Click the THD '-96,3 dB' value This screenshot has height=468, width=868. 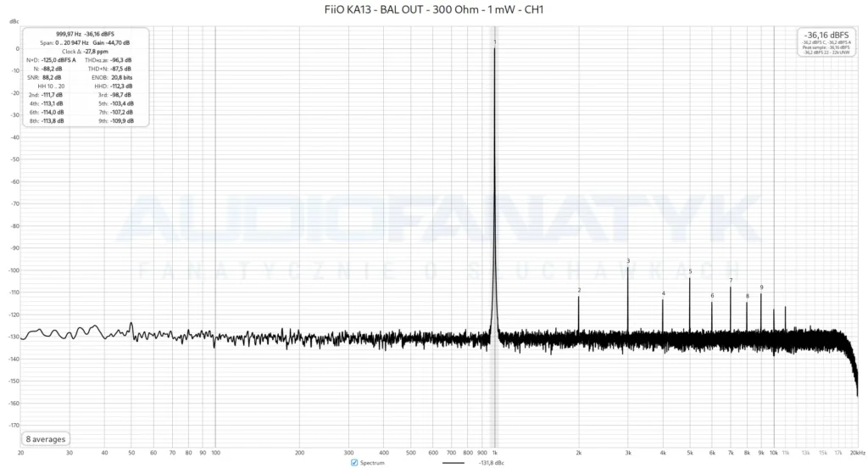pos(120,60)
